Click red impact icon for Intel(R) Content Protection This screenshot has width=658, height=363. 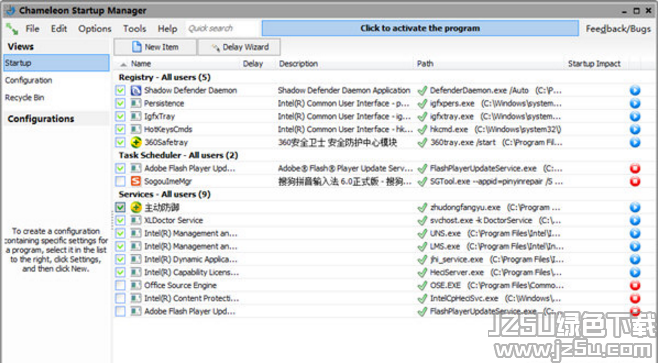(635, 298)
